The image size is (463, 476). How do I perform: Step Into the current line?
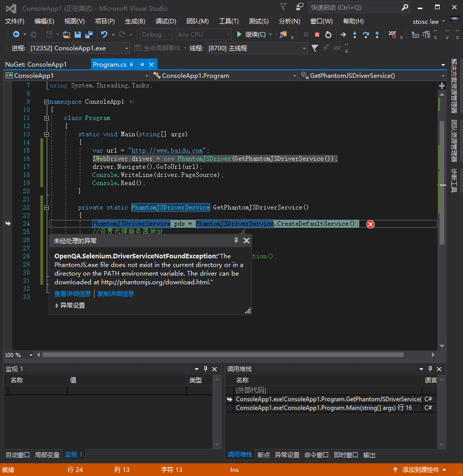[x=355, y=35]
